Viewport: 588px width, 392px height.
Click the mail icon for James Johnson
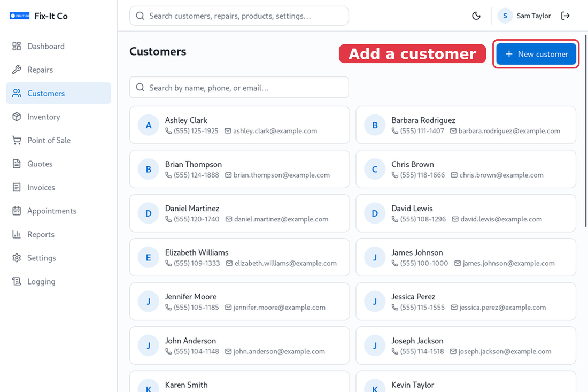click(458, 263)
